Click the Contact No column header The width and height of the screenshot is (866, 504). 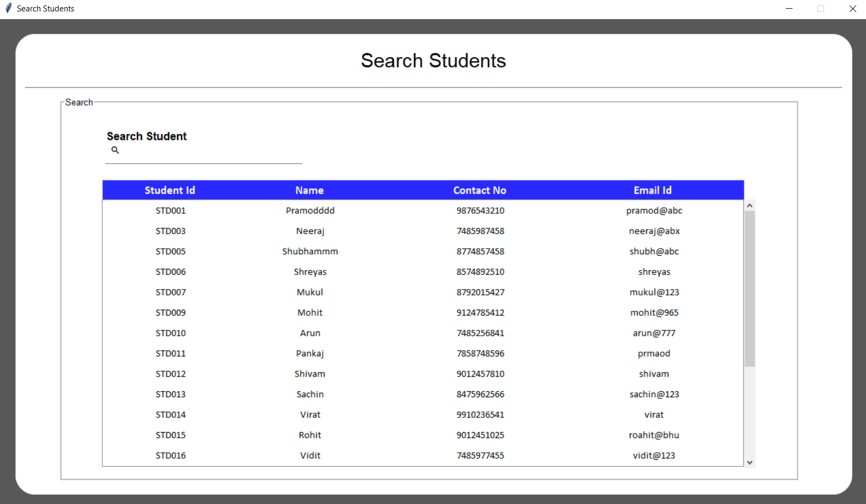click(x=480, y=190)
